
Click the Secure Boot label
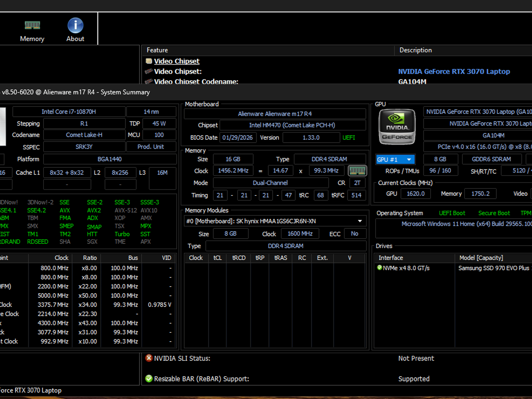tap(494, 213)
